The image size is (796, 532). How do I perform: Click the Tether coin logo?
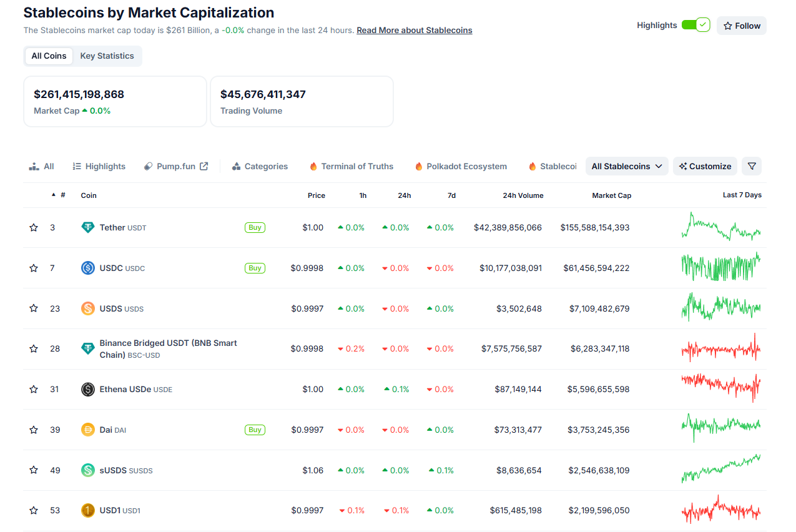[88, 228]
